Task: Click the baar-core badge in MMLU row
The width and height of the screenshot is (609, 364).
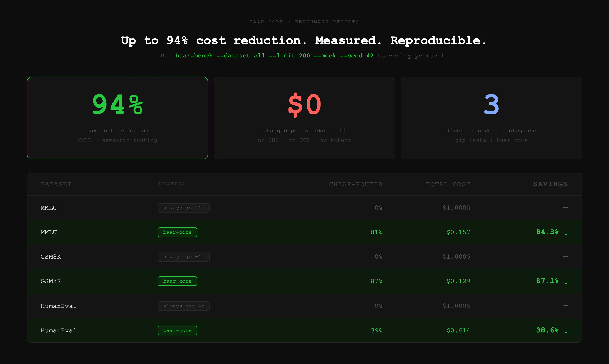Action: coord(177,232)
